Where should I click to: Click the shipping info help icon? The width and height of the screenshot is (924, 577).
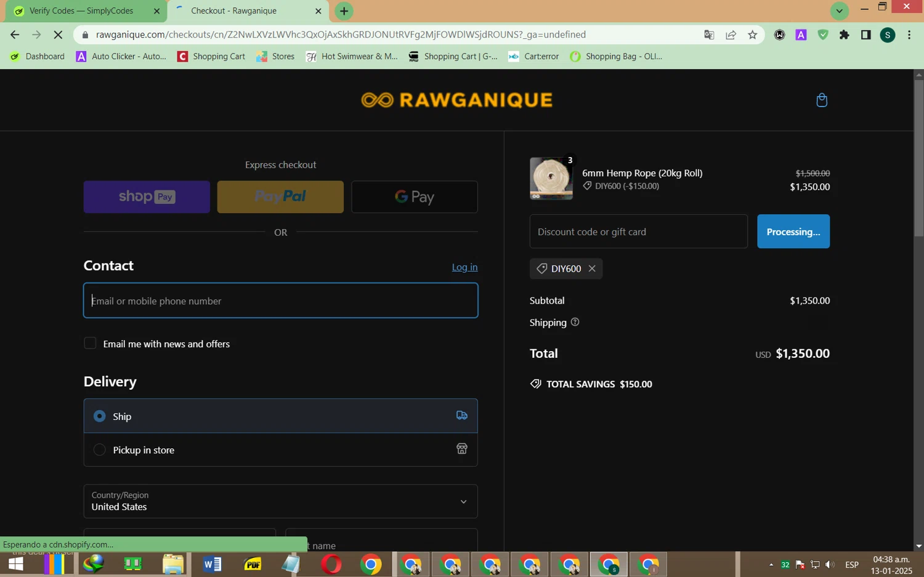(x=575, y=322)
